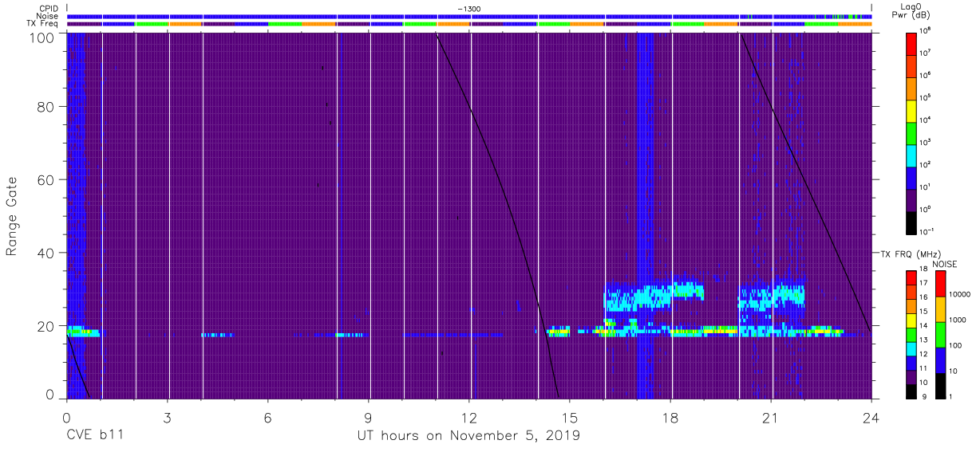Click the 10000 tick in the NOISE legend
This screenshot has width=980, height=452.
pyautogui.click(x=960, y=294)
